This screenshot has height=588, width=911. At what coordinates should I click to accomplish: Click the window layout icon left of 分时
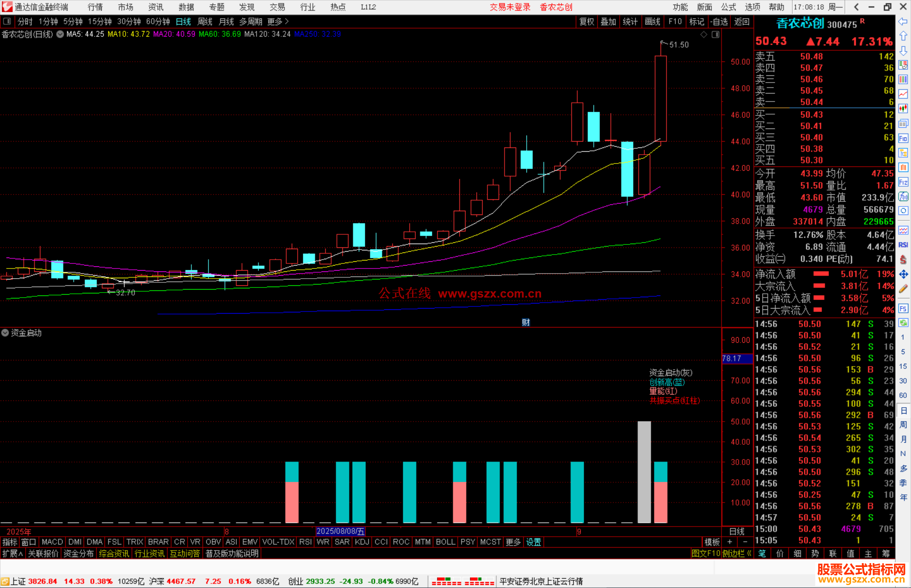point(7,21)
